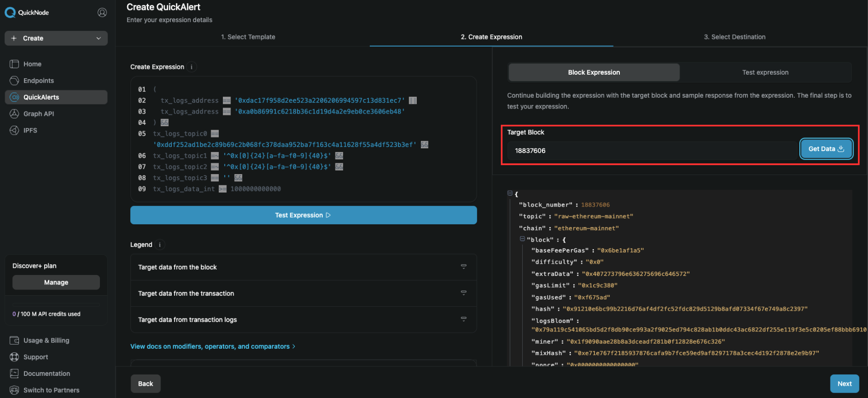868x398 pixels.
Task: Expand 'Target data from the block' legend
Action: click(x=303, y=267)
